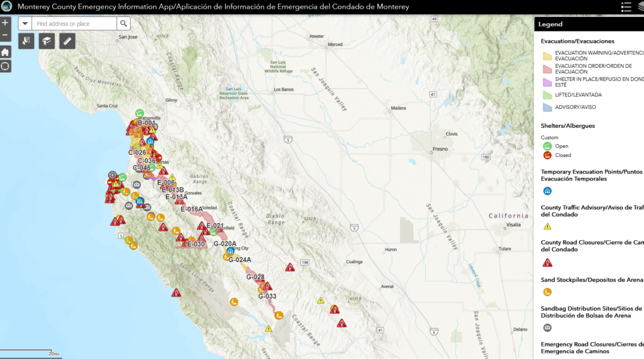The image size is (644, 359).
Task: Click the green Lifted/Levantada legend swatch
Action: [x=547, y=95]
